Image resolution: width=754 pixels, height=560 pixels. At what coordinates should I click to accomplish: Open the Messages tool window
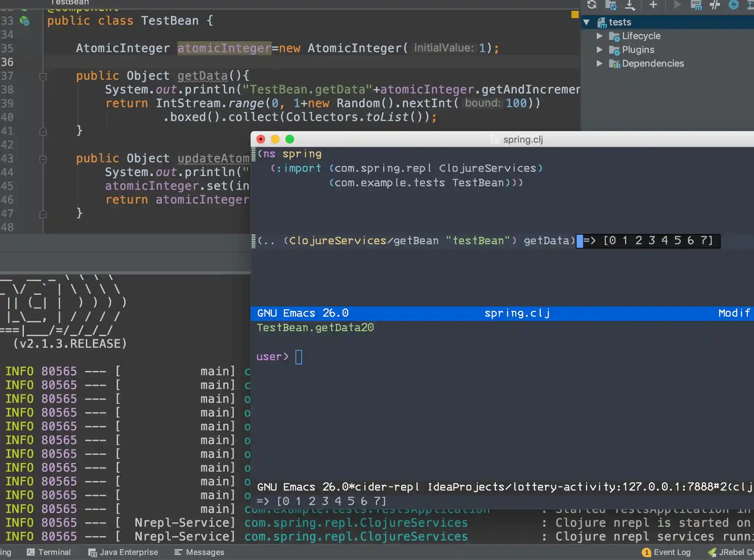199,552
